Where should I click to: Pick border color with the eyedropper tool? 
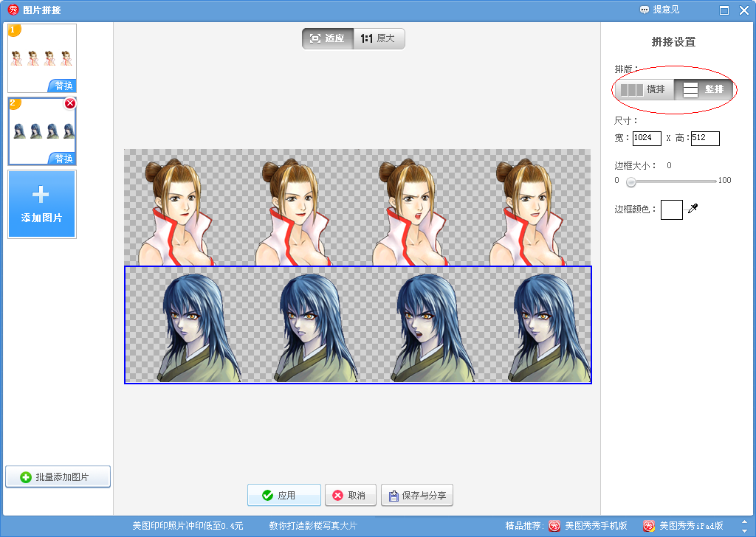point(693,208)
